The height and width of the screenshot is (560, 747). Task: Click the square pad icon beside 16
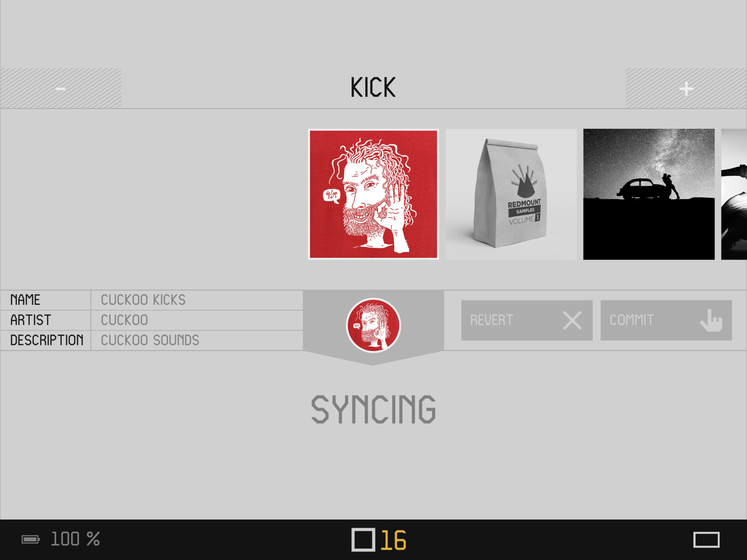tap(363, 540)
